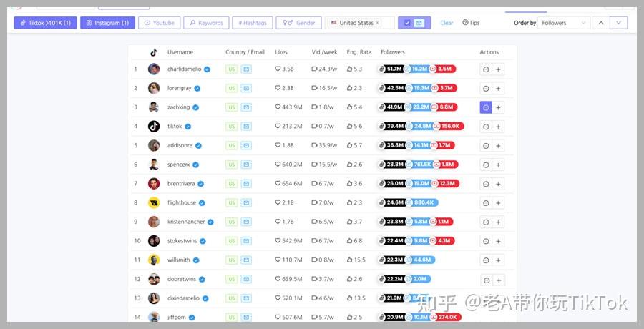Click email icon in jiffpom row
Screen dimensions: 644x329
point(246,317)
